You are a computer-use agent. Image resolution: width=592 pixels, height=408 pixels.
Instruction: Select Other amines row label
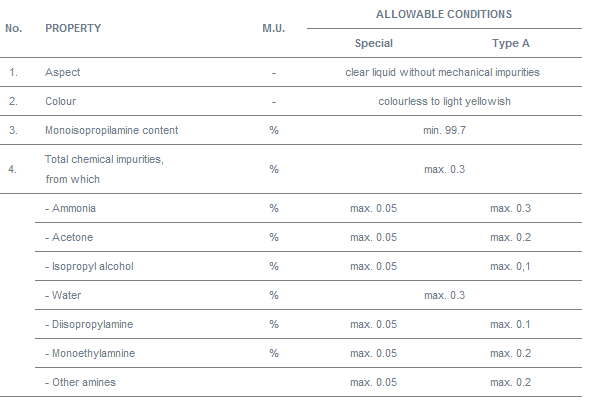pos(80,382)
